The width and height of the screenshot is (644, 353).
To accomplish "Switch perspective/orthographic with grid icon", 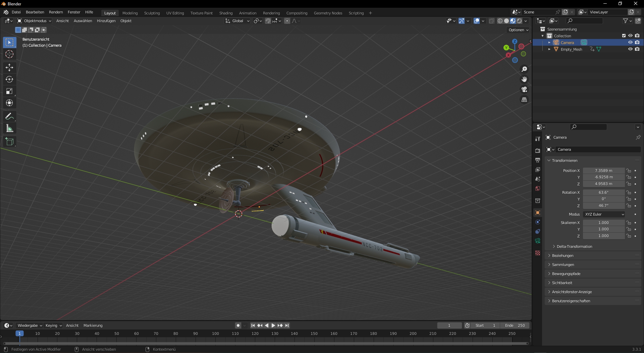I will click(524, 99).
